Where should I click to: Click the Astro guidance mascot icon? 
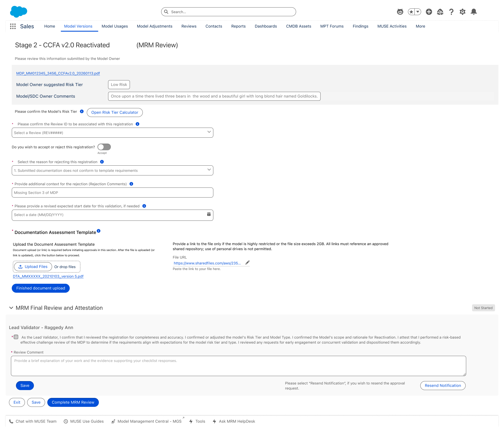[x=400, y=12]
